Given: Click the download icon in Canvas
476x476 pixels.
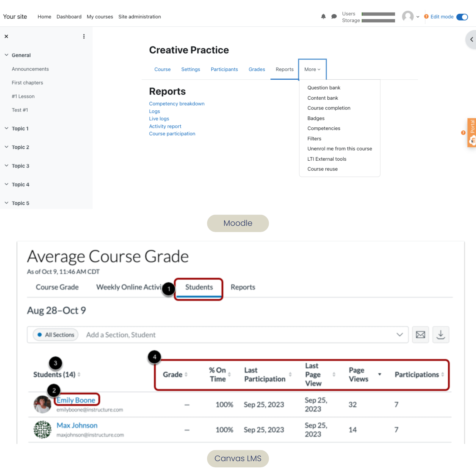Looking at the screenshot, I should pyautogui.click(x=441, y=335).
